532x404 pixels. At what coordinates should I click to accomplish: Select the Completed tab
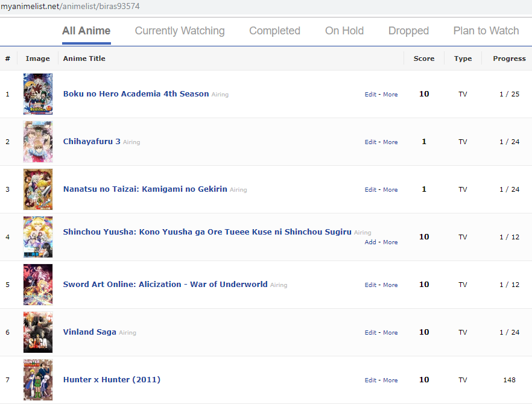coord(274,31)
